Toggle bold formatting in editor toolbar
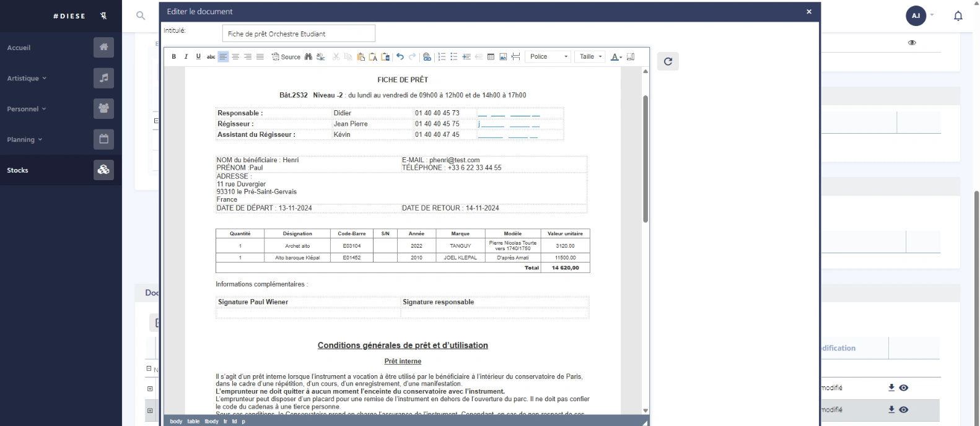 pos(173,57)
